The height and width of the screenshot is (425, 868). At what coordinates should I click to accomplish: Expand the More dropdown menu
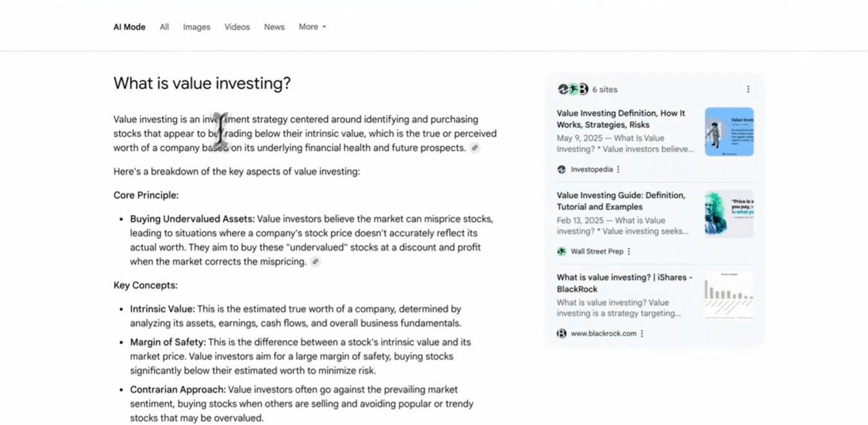click(312, 27)
